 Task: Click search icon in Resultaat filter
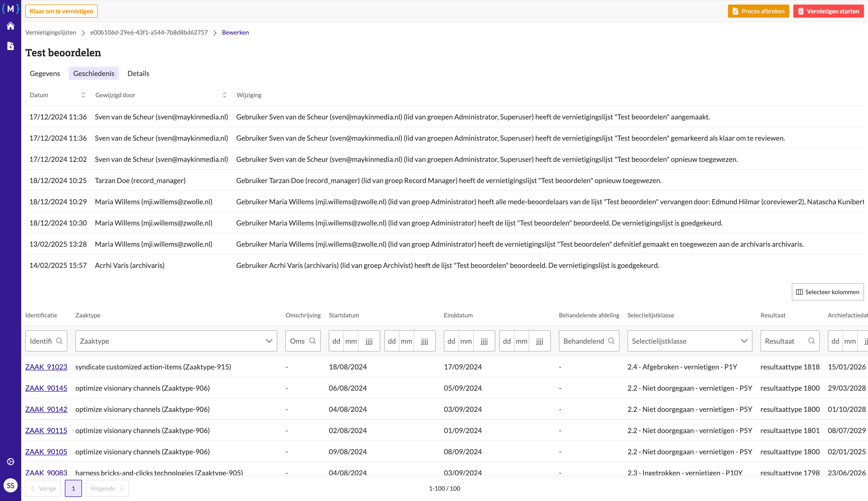tap(812, 341)
